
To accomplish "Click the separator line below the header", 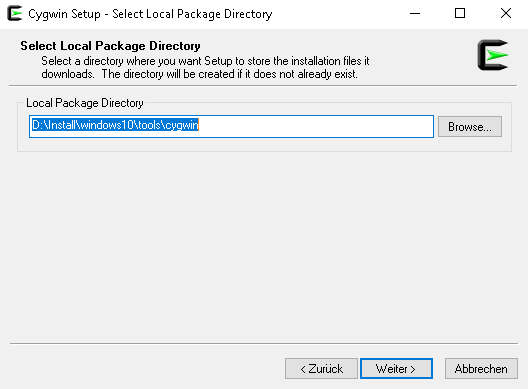I will 263,86.
